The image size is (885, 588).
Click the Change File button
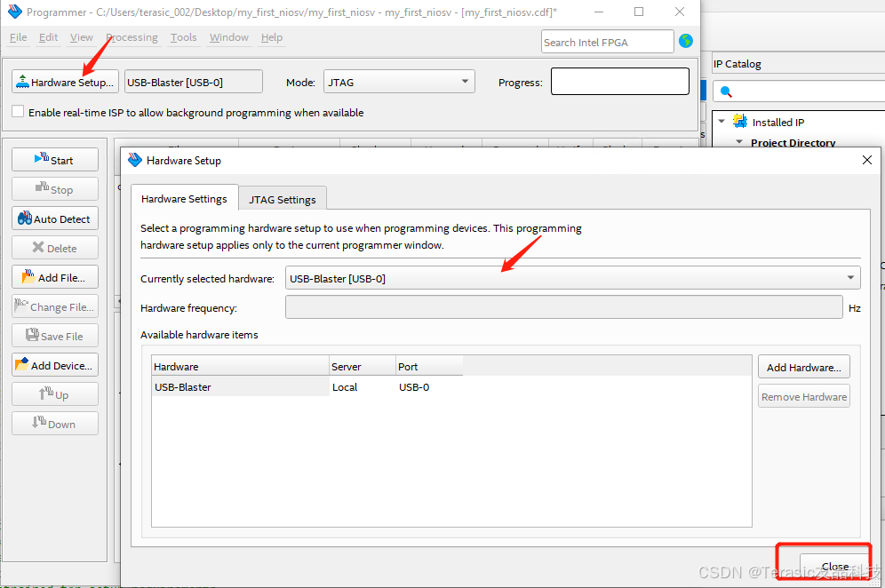tap(55, 306)
